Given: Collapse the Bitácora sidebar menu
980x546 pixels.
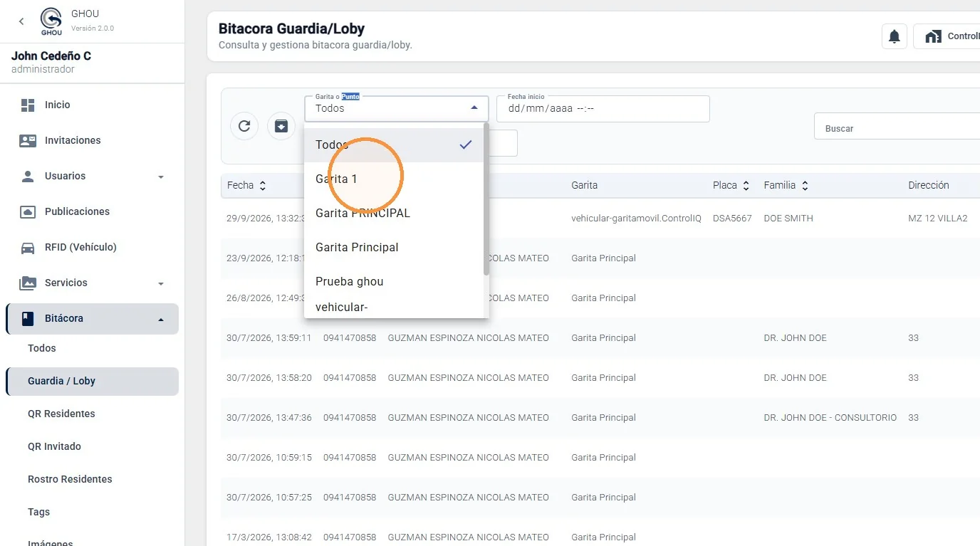Looking at the screenshot, I should click(x=92, y=318).
